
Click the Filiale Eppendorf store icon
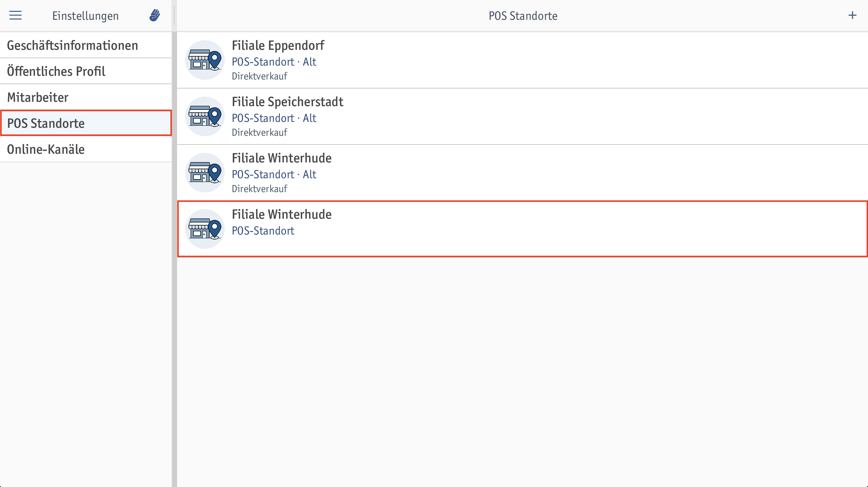[x=205, y=60]
